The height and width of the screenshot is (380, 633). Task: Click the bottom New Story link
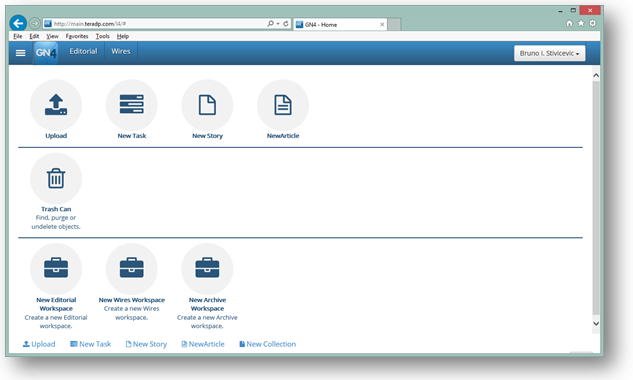[x=146, y=344]
